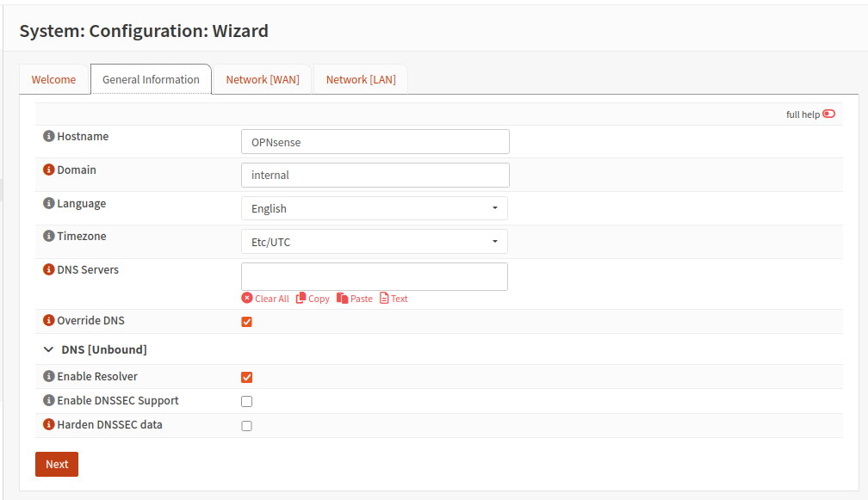
Task: Click the Clear All icon under DNS Servers
Action: 247,299
